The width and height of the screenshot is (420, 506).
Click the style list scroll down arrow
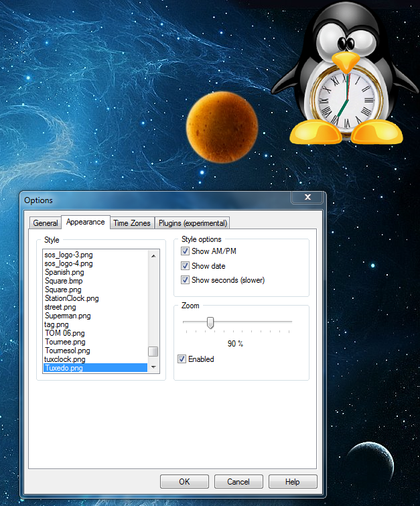[x=153, y=367]
